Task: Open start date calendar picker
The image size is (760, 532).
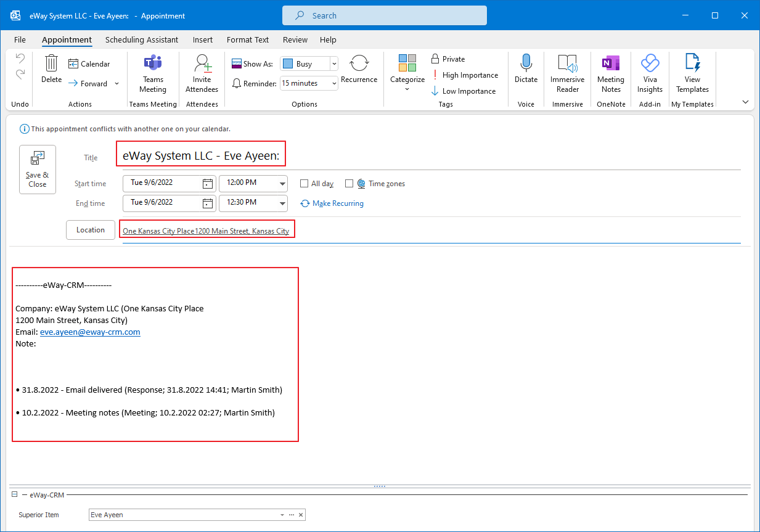Action: tap(208, 183)
